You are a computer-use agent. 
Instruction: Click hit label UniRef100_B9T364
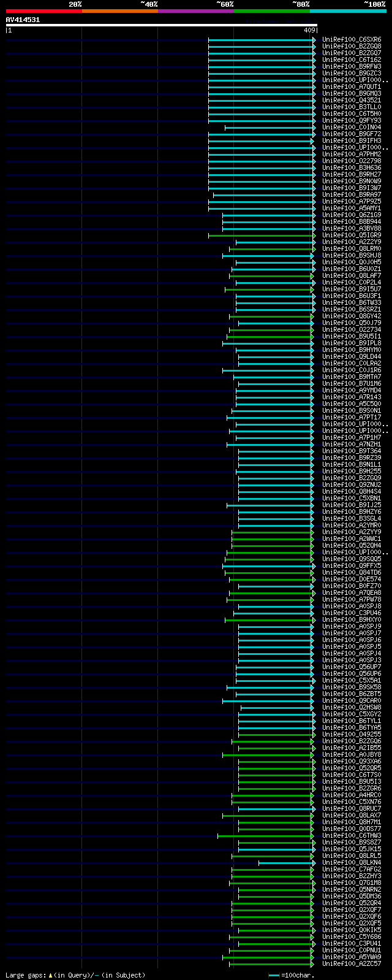coord(352,451)
